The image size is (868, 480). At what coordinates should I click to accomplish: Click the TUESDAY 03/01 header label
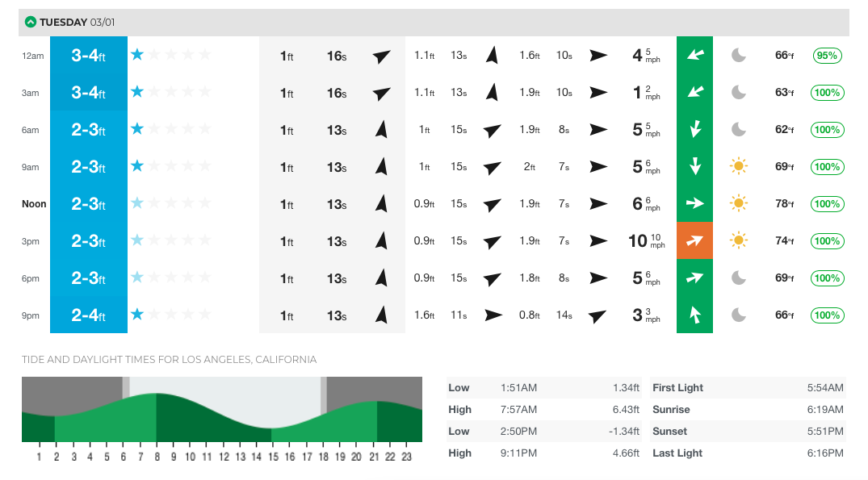coord(78,22)
